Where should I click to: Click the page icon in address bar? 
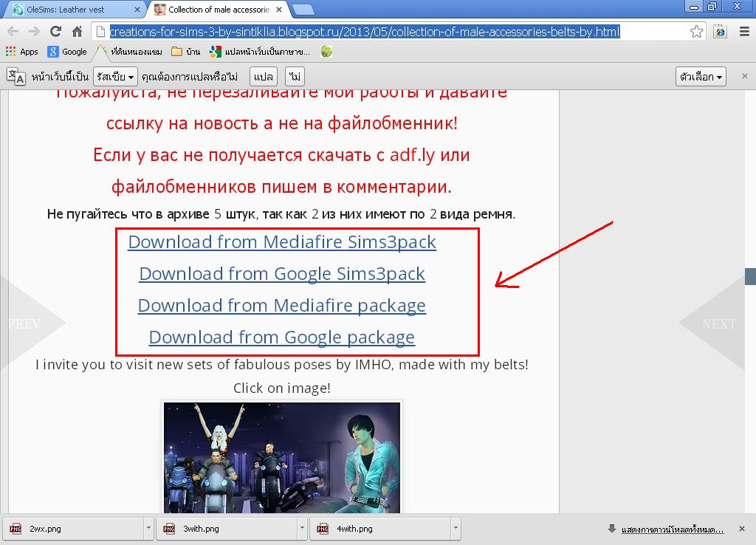pos(100,32)
